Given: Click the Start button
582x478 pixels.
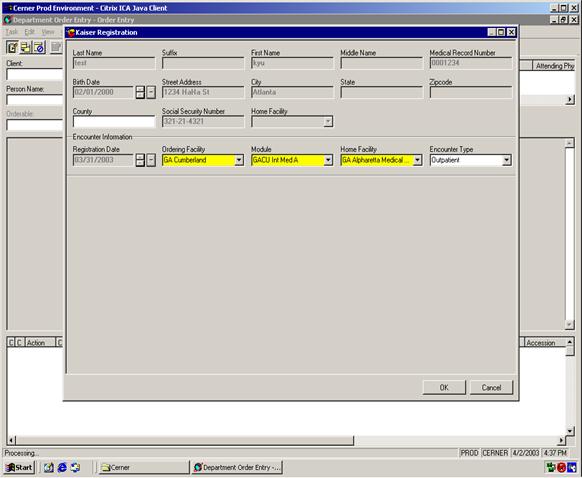Looking at the screenshot, I should [20, 467].
